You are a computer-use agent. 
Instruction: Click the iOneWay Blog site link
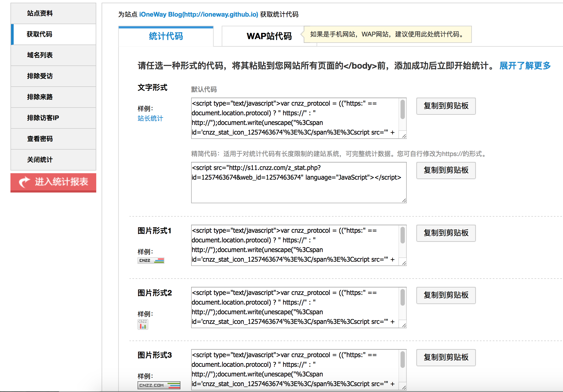coord(198,14)
